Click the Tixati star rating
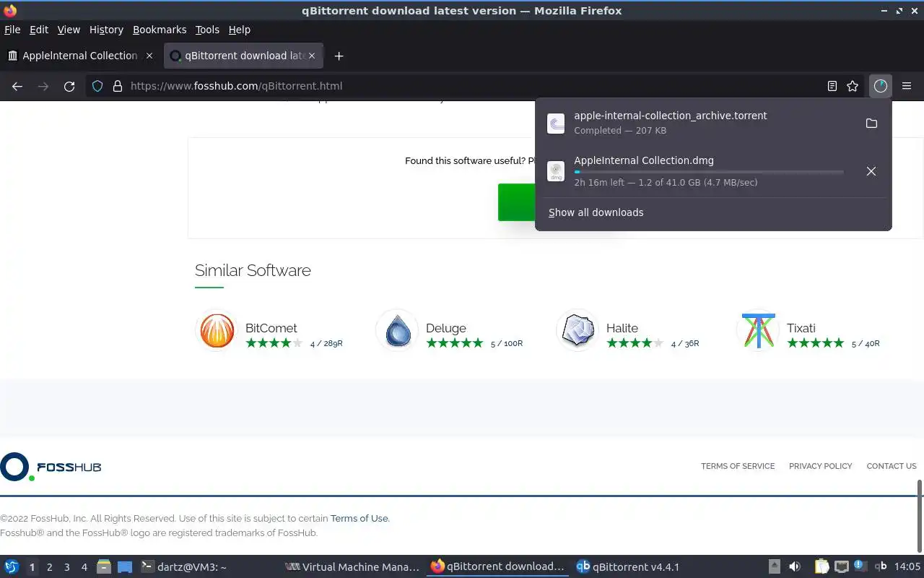Image resolution: width=924 pixels, height=578 pixels. click(x=816, y=343)
